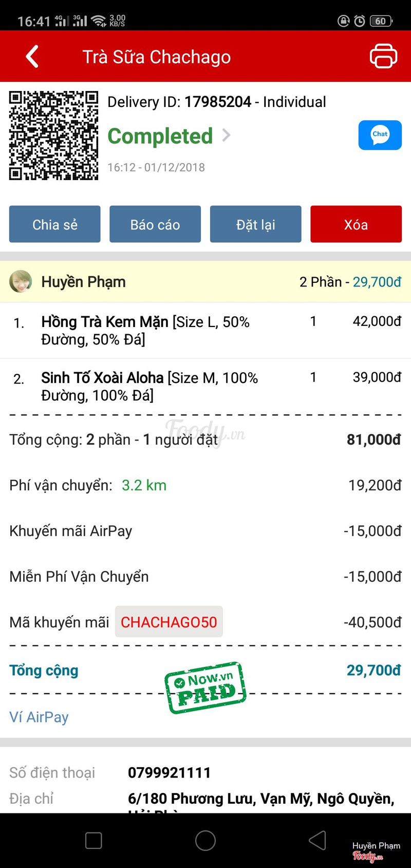Tap Đặt lại reorder button
This screenshot has height=868, width=411.
click(255, 224)
